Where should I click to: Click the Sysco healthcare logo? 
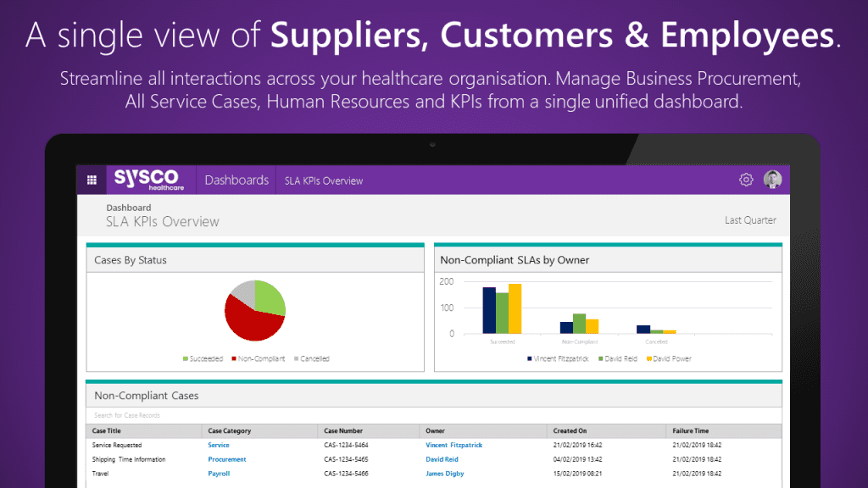pyautogui.click(x=149, y=179)
